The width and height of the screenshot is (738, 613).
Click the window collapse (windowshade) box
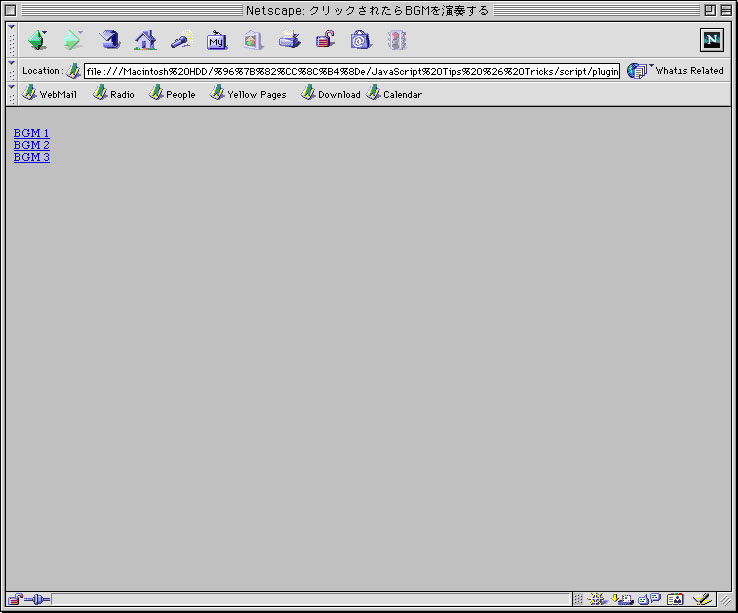coord(726,10)
